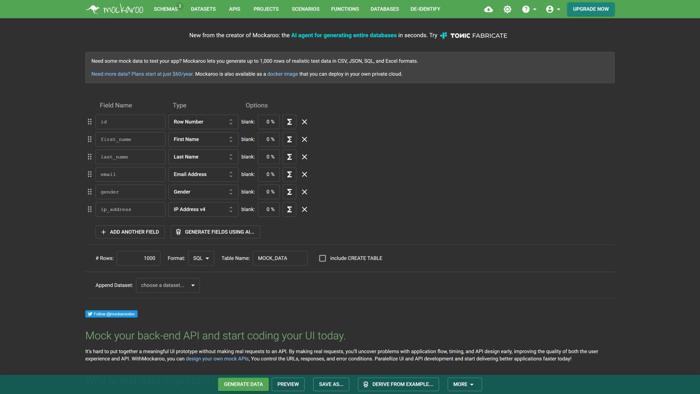
Task: Open the Need more data plans link
Action: coord(142,74)
